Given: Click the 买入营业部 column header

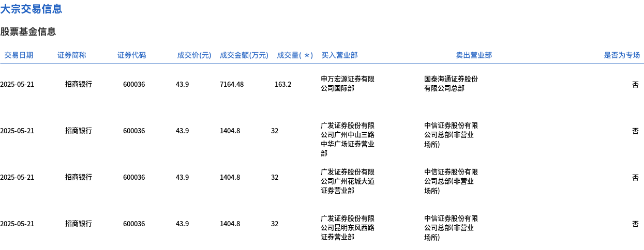Looking at the screenshot, I should [x=339, y=55].
